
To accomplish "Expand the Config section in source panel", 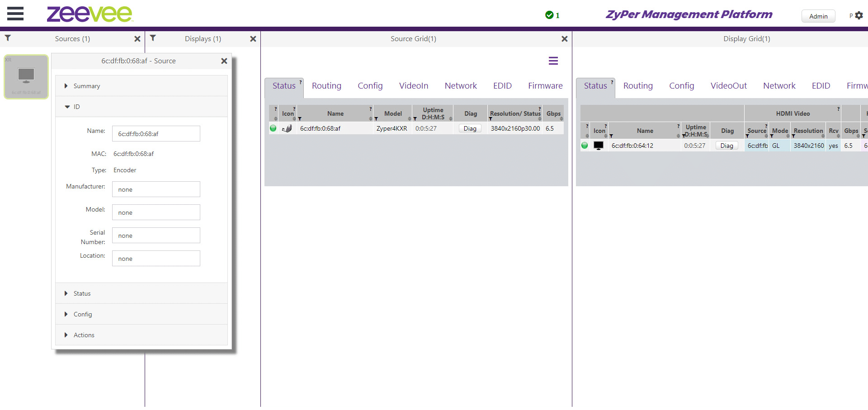I will tap(82, 314).
